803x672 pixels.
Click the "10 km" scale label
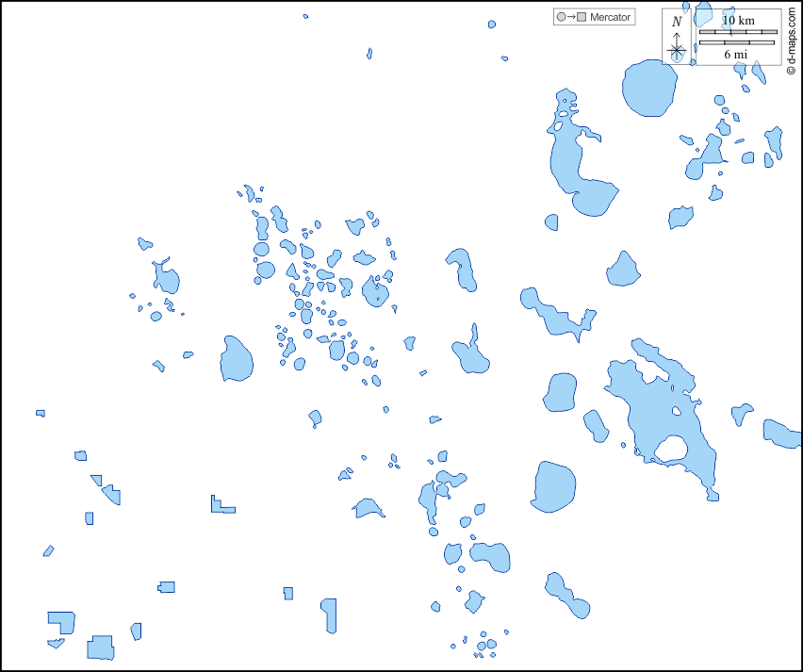(x=738, y=21)
